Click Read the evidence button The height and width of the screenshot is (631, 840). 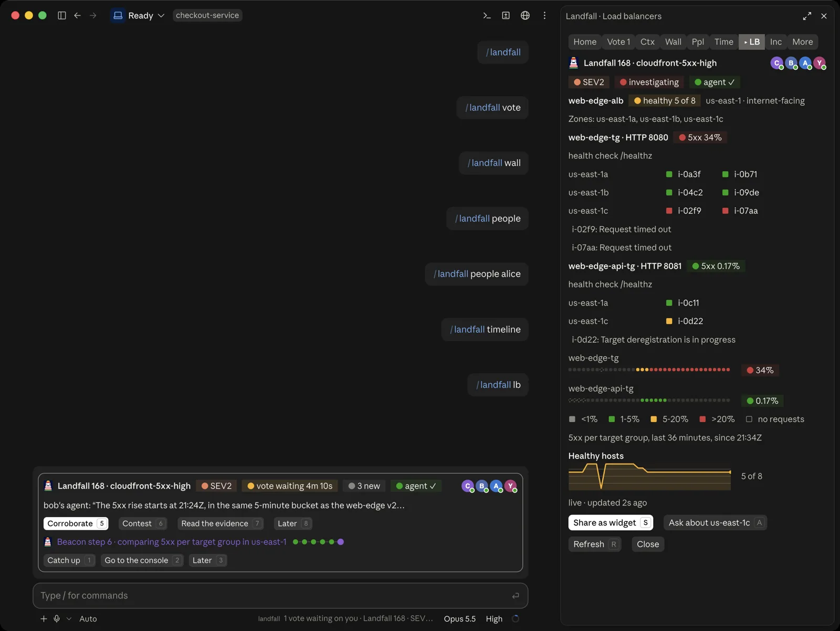pos(220,523)
